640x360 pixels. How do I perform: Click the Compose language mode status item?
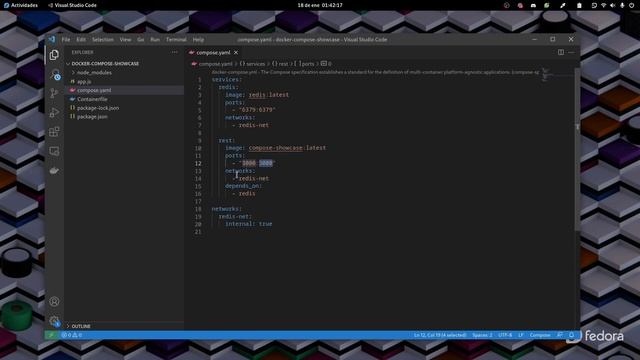[x=540, y=335]
